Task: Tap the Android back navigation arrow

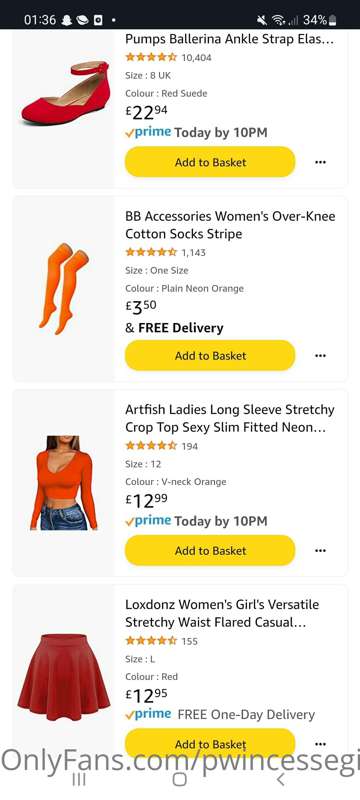Action: [x=279, y=779]
